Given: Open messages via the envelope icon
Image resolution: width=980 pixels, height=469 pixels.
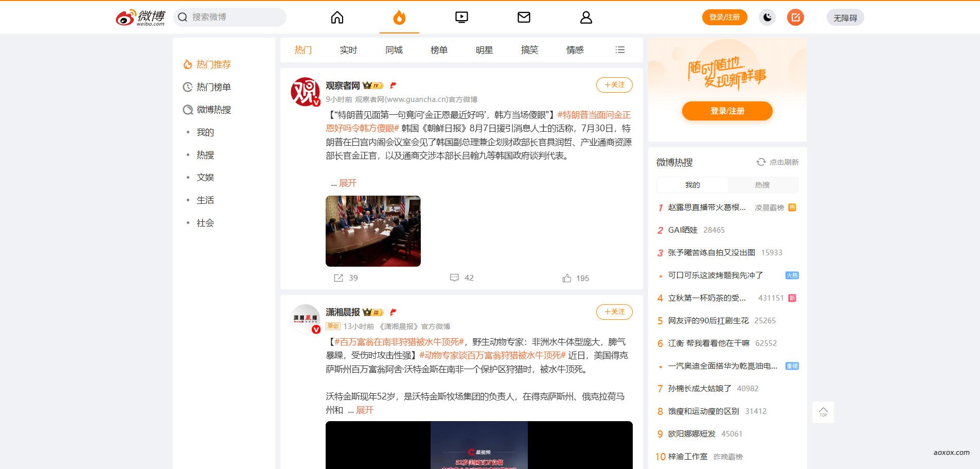Looking at the screenshot, I should coord(524,17).
